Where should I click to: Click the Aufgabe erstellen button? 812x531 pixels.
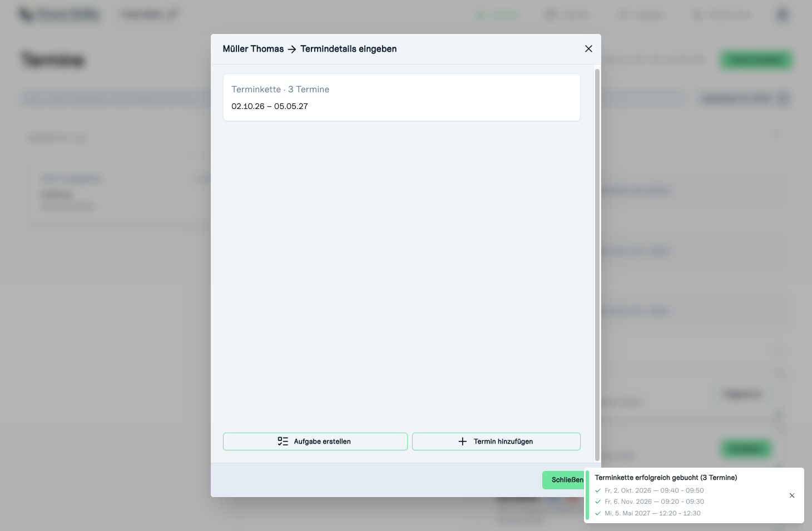pyautogui.click(x=315, y=441)
